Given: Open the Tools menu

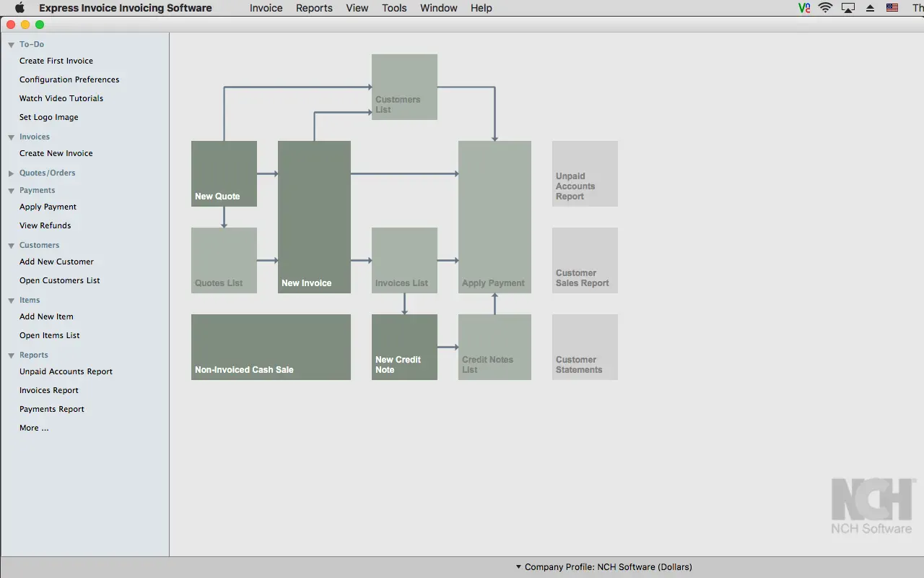Looking at the screenshot, I should [394, 8].
